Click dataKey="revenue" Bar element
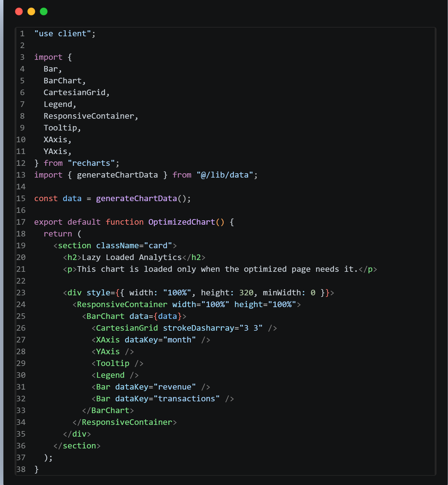This screenshot has height=485, width=448. pyautogui.click(x=151, y=387)
